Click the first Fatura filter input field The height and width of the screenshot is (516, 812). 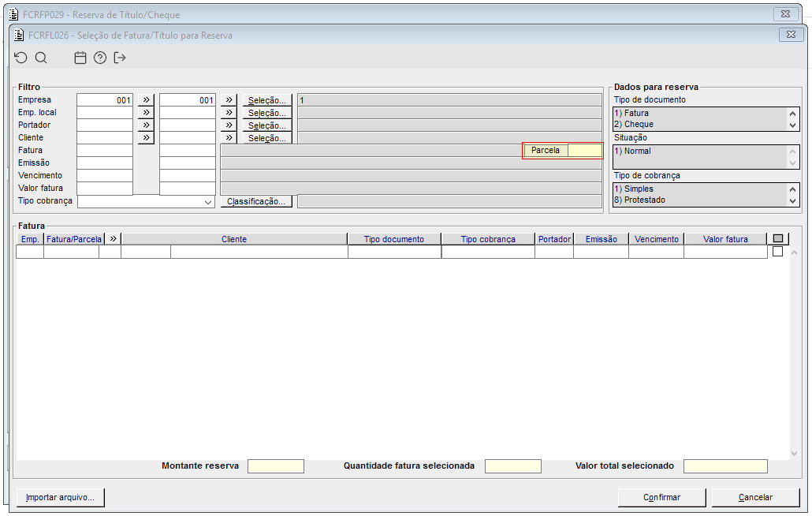point(105,150)
